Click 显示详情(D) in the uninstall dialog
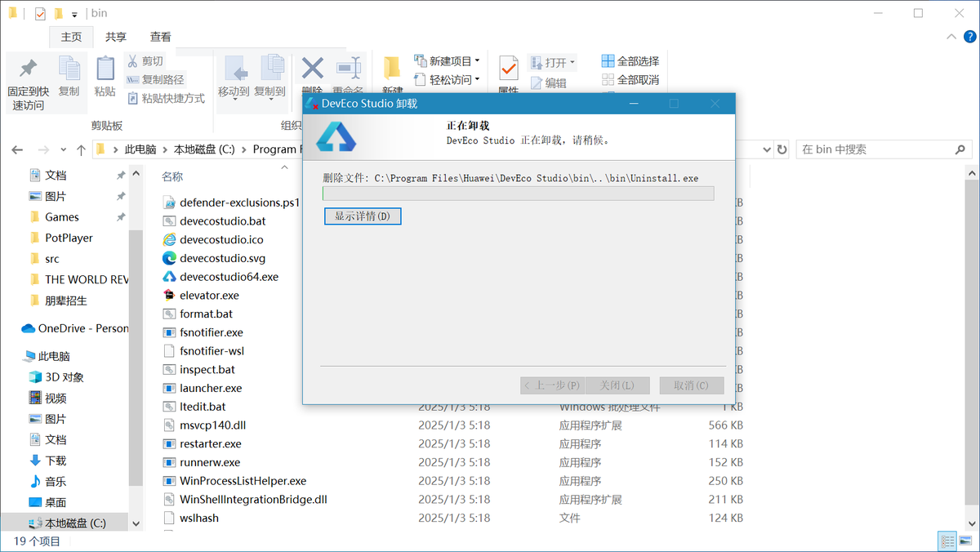The image size is (980, 552). point(363,216)
